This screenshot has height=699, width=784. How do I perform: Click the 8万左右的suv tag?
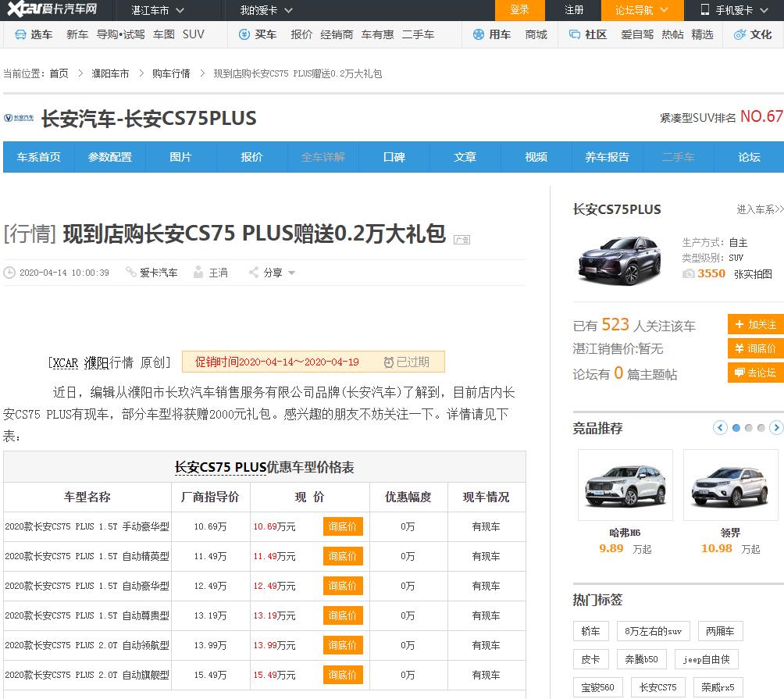653,631
